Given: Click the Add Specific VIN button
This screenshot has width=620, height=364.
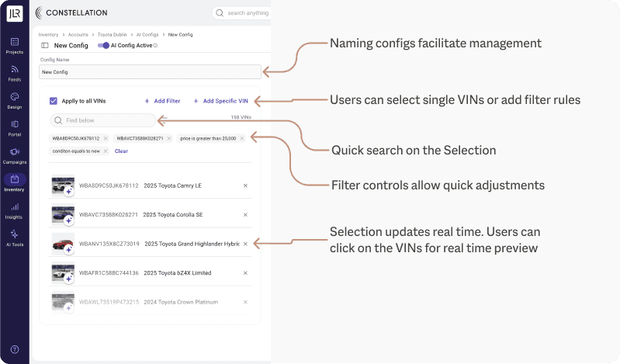Looking at the screenshot, I should click(220, 101).
